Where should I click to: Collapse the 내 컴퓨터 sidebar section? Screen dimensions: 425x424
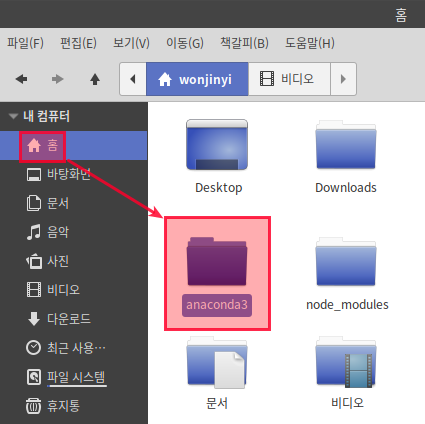point(13,116)
